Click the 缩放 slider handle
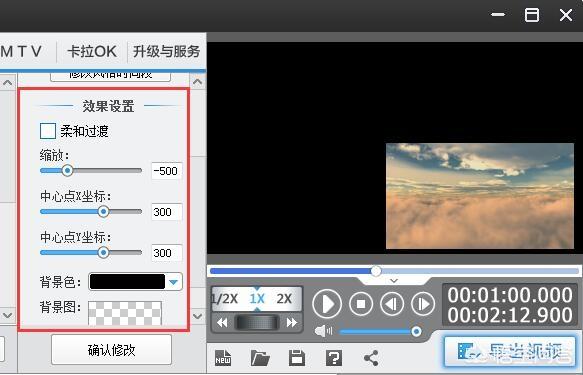 (x=67, y=171)
